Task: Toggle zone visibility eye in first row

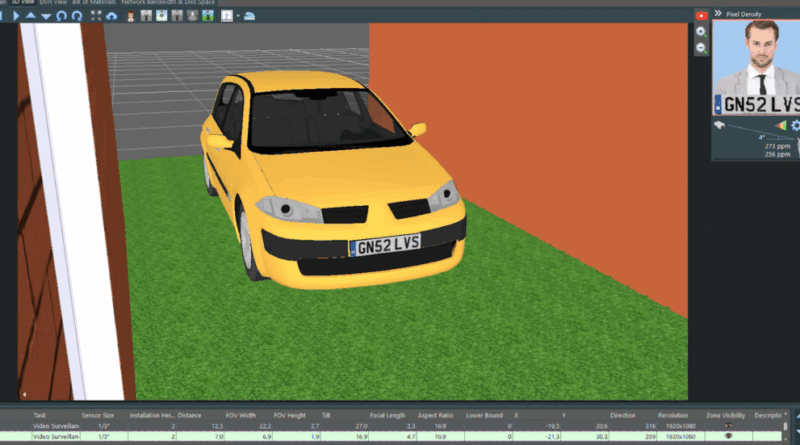Action: [x=728, y=426]
